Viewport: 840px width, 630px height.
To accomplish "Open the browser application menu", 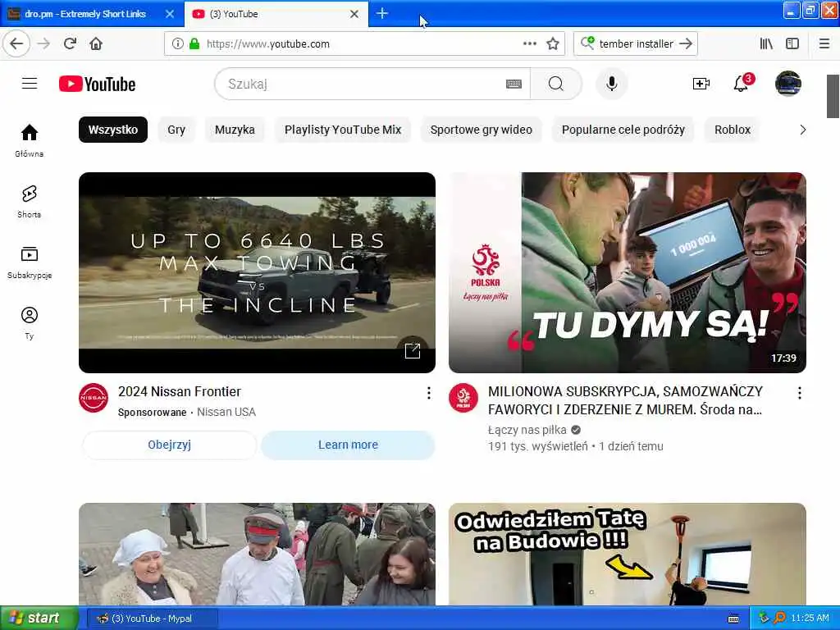I will tap(824, 43).
